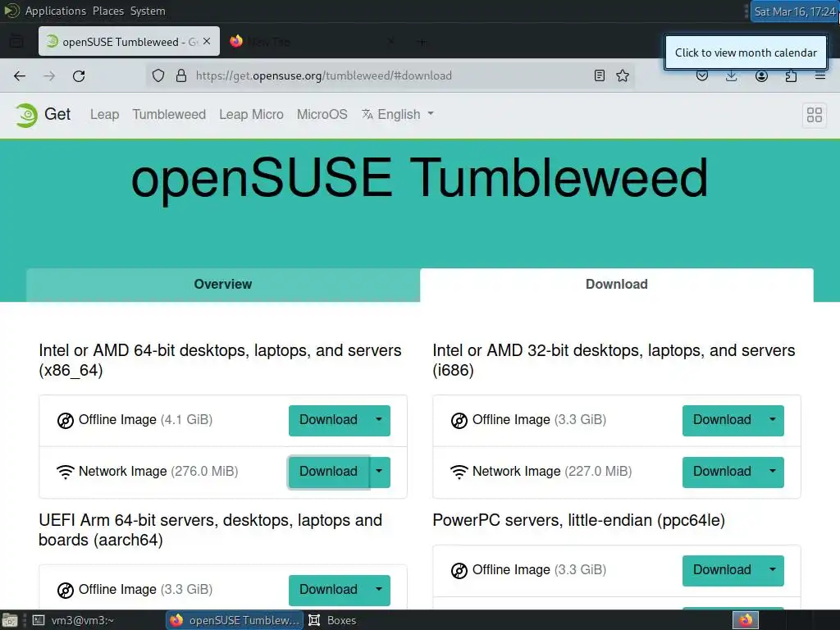
Task: Expand aarch64 Offline Image download options arrow
Action: 379,589
